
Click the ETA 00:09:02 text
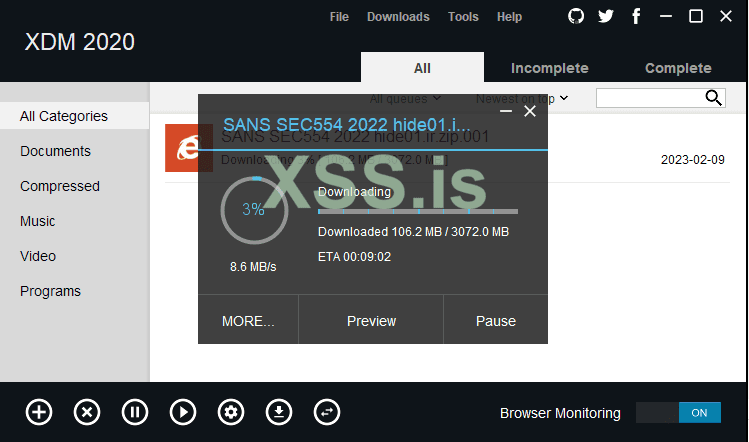click(354, 257)
